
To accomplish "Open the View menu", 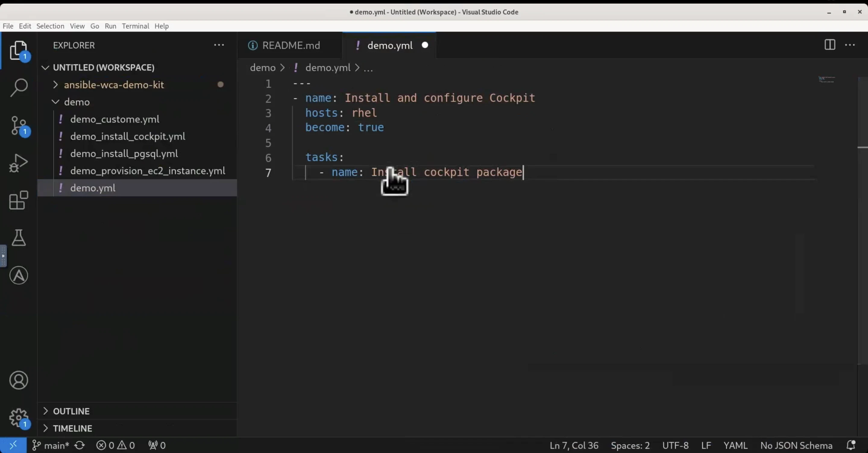I will click(77, 26).
